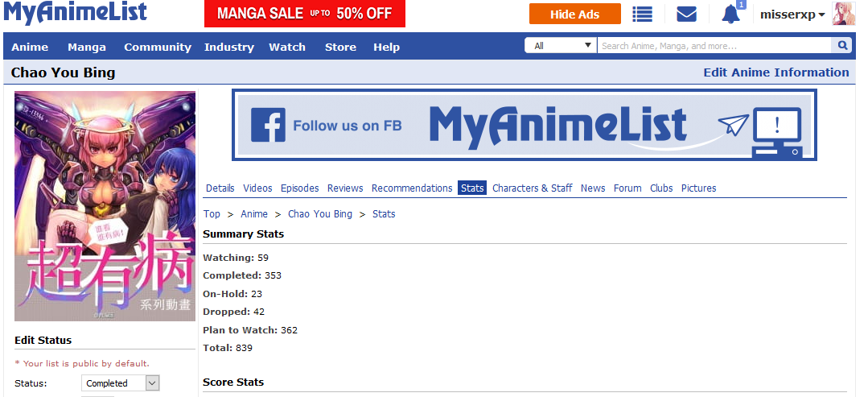Image resolution: width=868 pixels, height=397 pixels.
Task: Focus the anime and manga search field
Action: [x=716, y=46]
